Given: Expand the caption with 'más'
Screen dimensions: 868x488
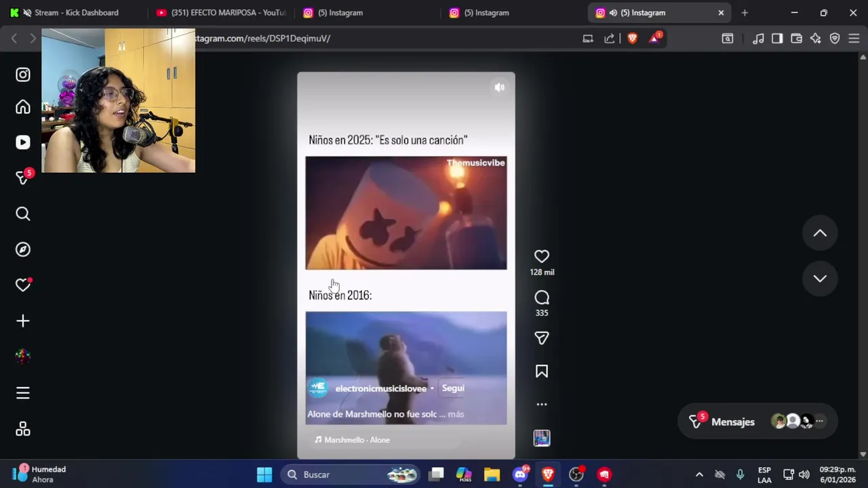Looking at the screenshot, I should click(x=456, y=414).
